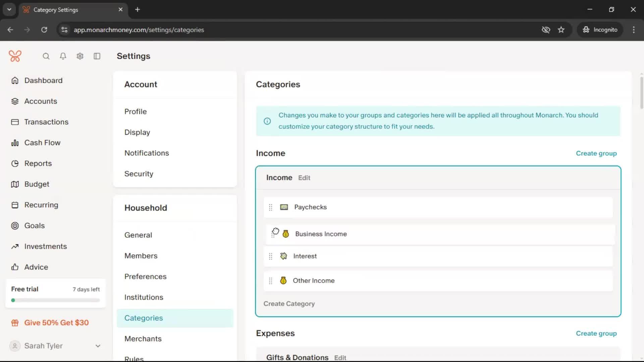Collapse sidebar with panel icon
Screen dimensions: 644x362
tap(97, 56)
